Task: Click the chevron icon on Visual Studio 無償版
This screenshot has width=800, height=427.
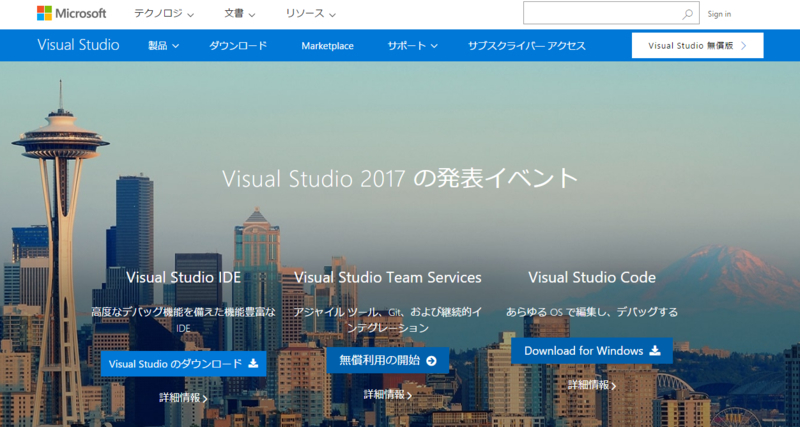Action: tap(743, 45)
